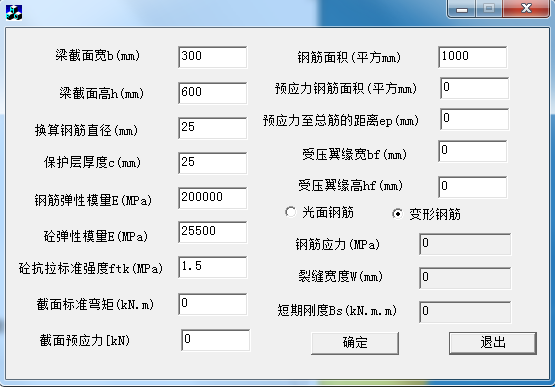Click the 裂缝宽度W(mm) label

341,277
